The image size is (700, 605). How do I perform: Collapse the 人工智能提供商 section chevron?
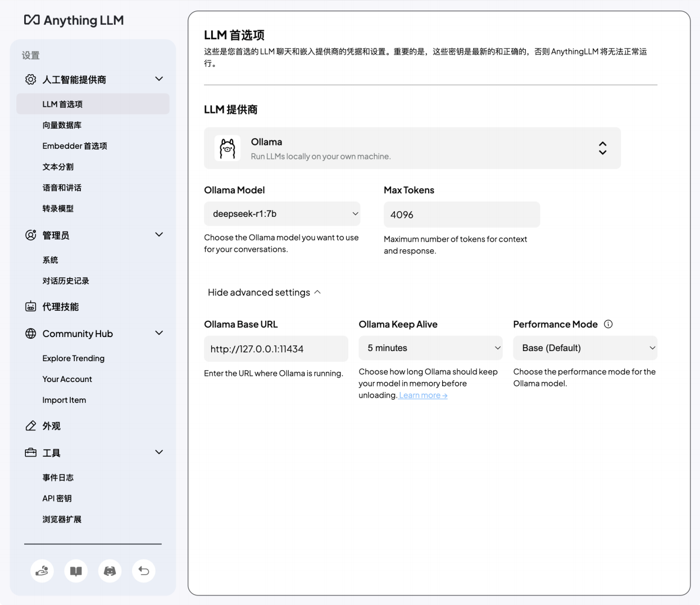click(x=159, y=79)
